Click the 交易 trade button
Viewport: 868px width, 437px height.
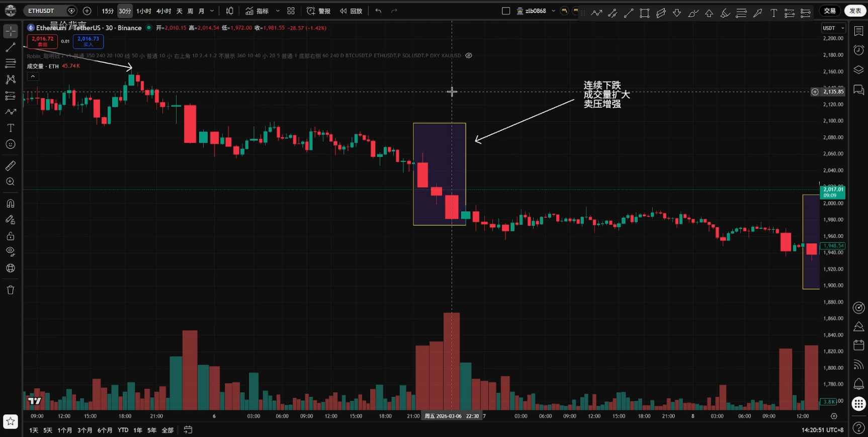(830, 11)
